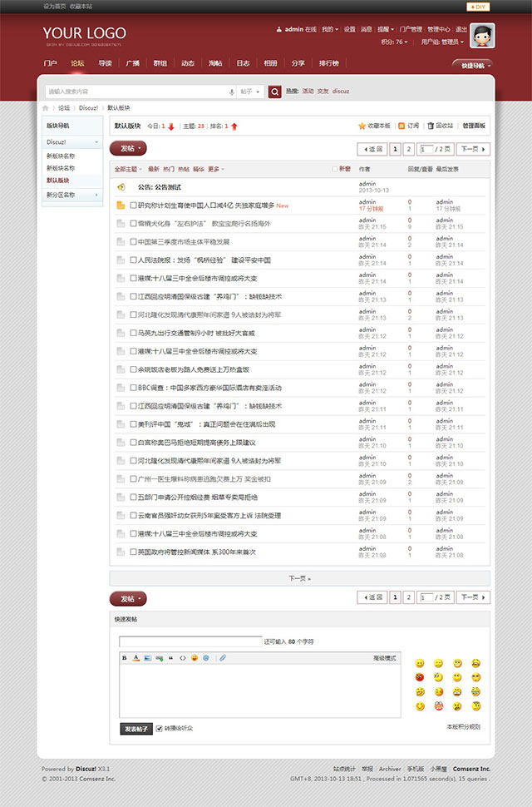Viewport: 532px width, 807px height.
Task: Expand the 积分: 76 dropdown
Action: click(394, 42)
